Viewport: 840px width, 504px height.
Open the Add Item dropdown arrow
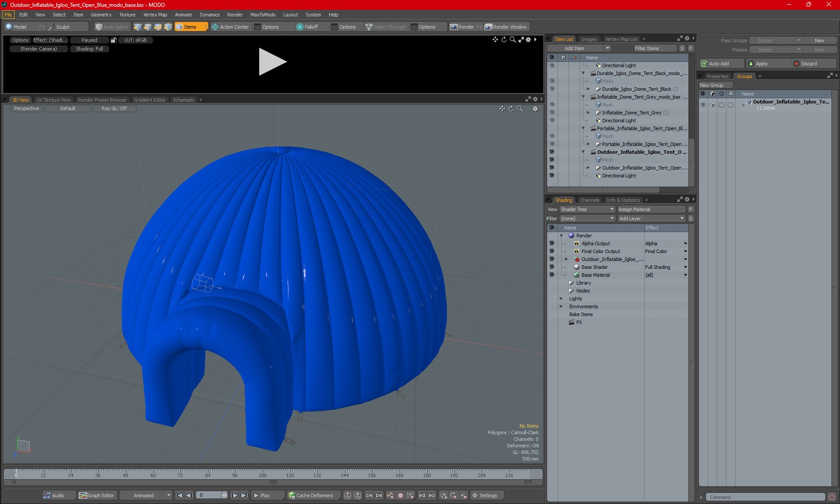coord(607,48)
